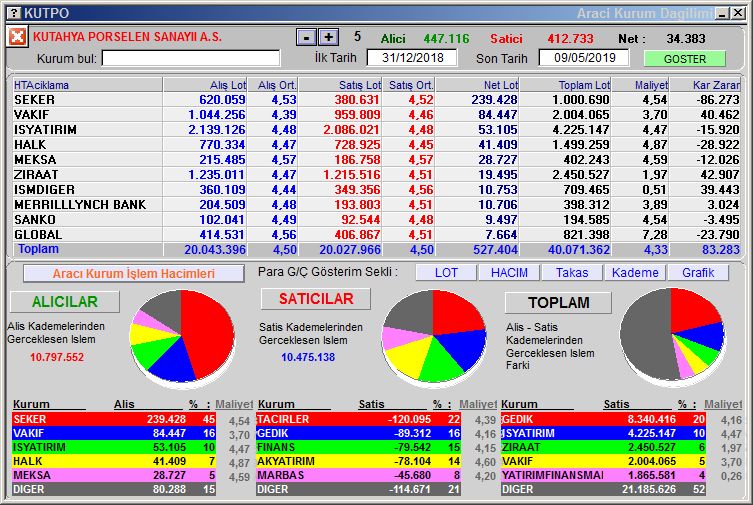Click the green ISYATIRIM buyer legend row
The width and height of the screenshot is (753, 505).
(x=114, y=447)
